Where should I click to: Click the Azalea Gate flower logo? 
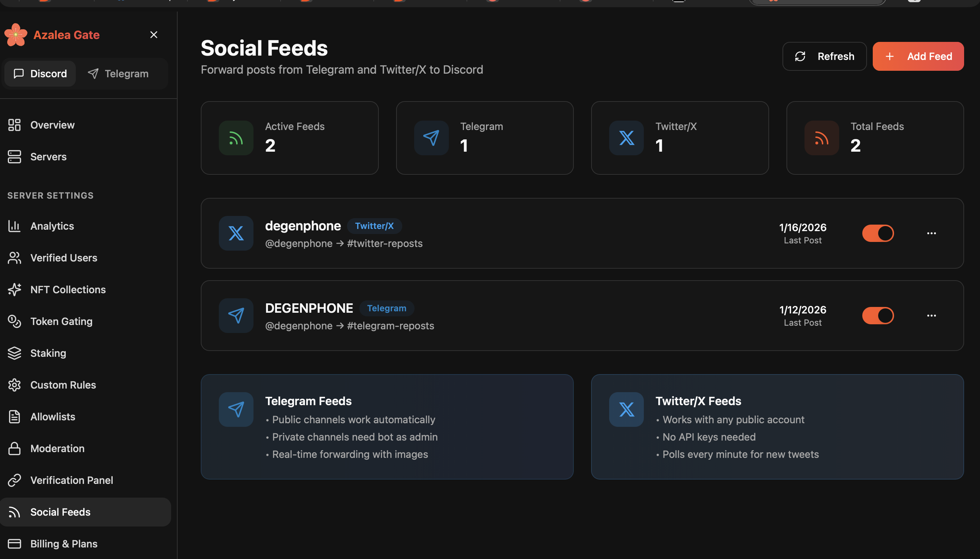[x=16, y=35]
